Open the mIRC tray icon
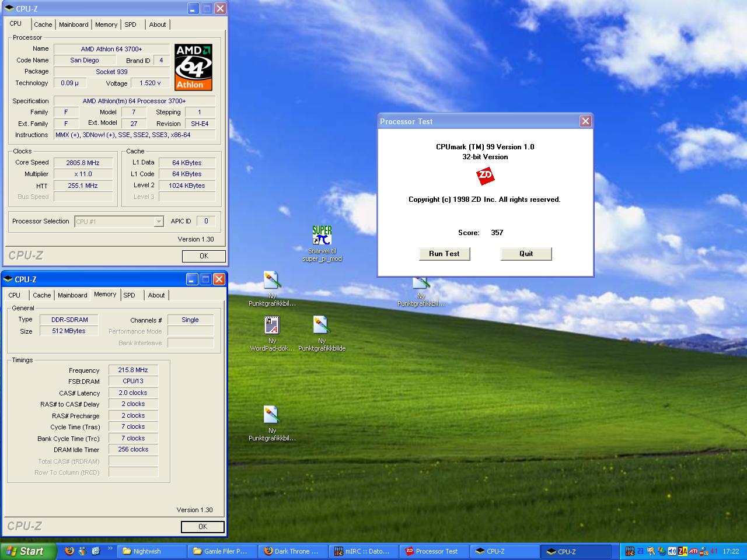 tap(630, 551)
